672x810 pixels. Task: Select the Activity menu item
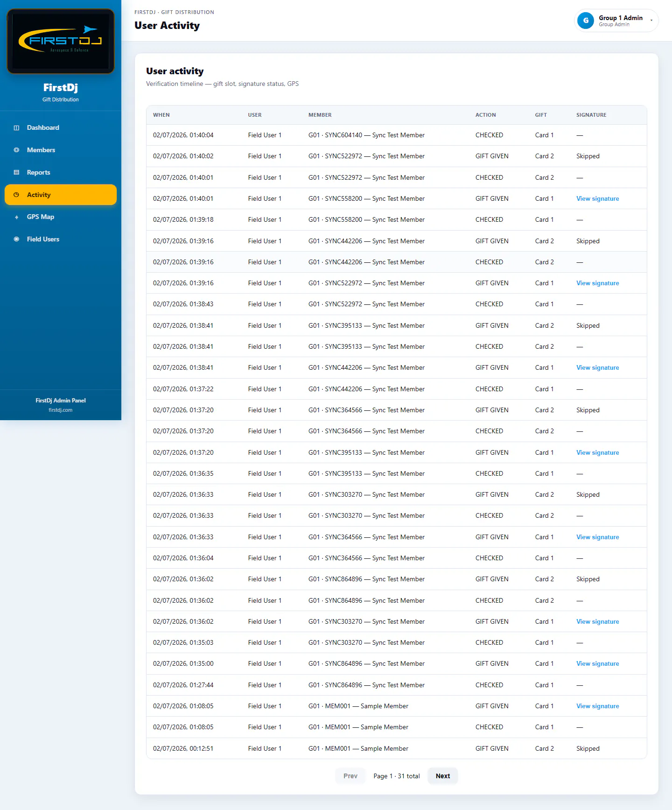coord(61,195)
